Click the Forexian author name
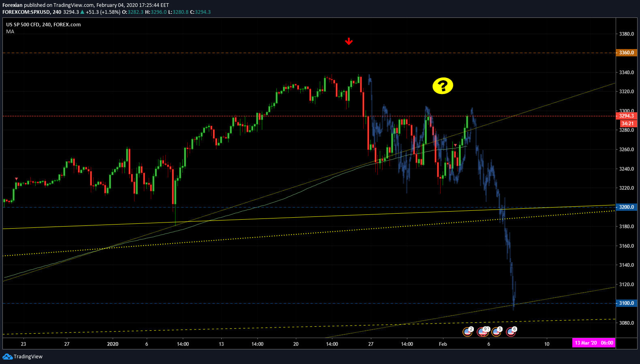 coord(13,5)
